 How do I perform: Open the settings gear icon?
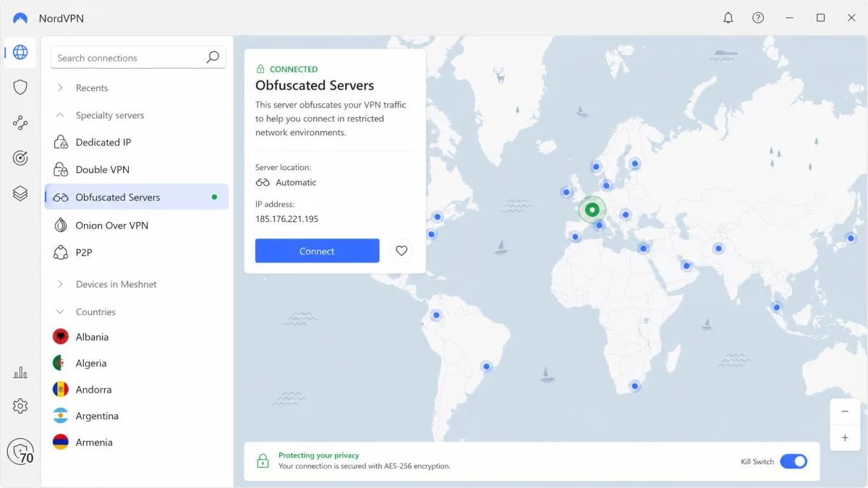tap(20, 406)
